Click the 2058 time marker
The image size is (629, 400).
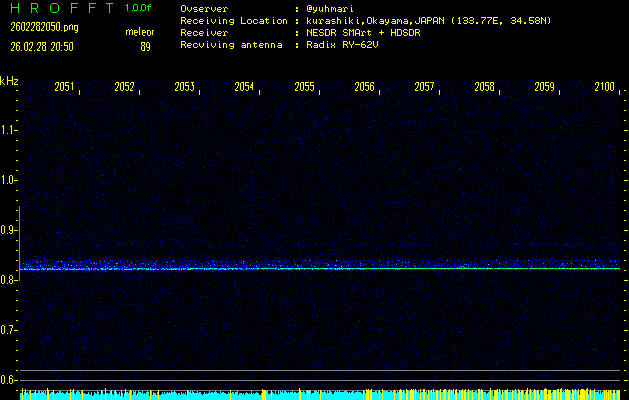[484, 87]
